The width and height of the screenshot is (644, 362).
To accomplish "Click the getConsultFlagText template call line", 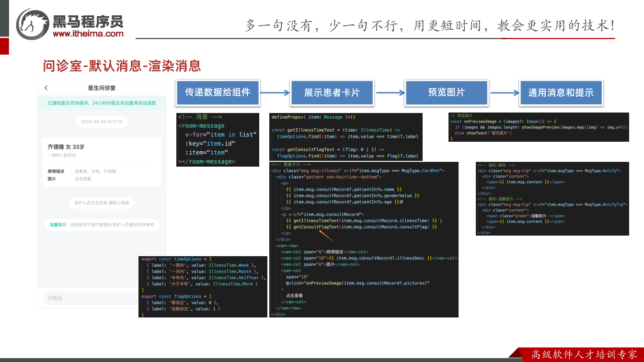I will pyautogui.click(x=362, y=227).
